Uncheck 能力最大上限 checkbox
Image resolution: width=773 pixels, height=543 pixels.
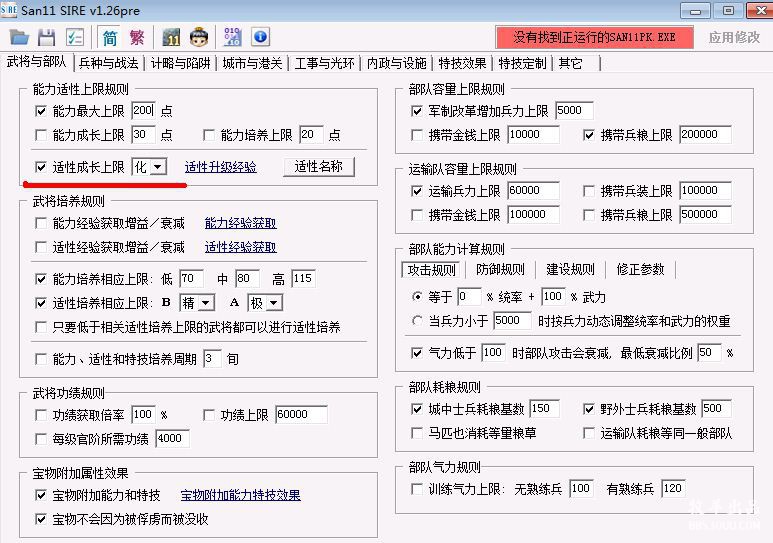[41, 111]
